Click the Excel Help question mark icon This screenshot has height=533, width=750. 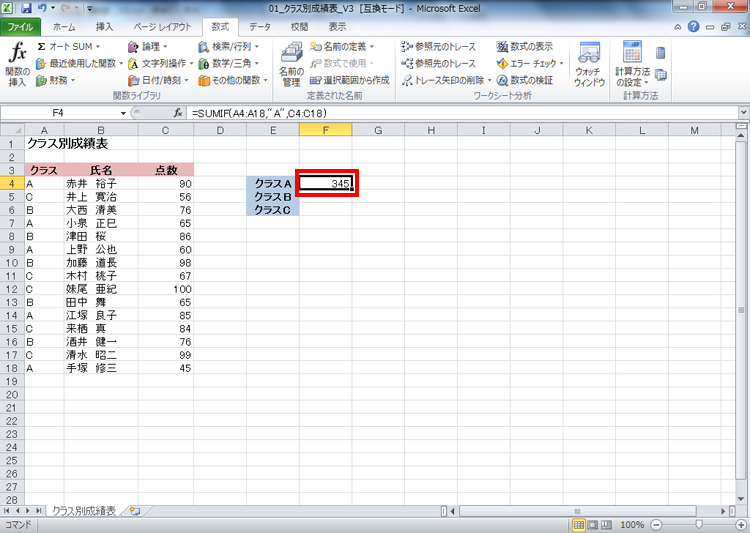click(x=693, y=27)
